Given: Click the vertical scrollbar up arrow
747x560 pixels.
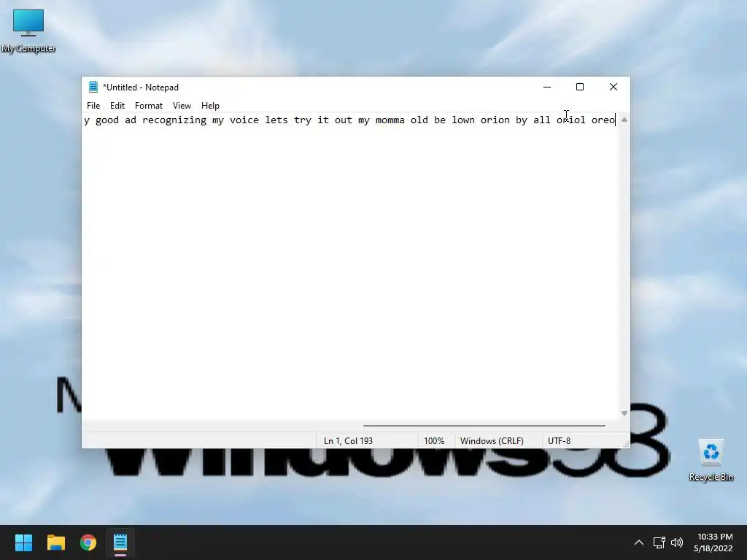Looking at the screenshot, I should click(x=624, y=120).
